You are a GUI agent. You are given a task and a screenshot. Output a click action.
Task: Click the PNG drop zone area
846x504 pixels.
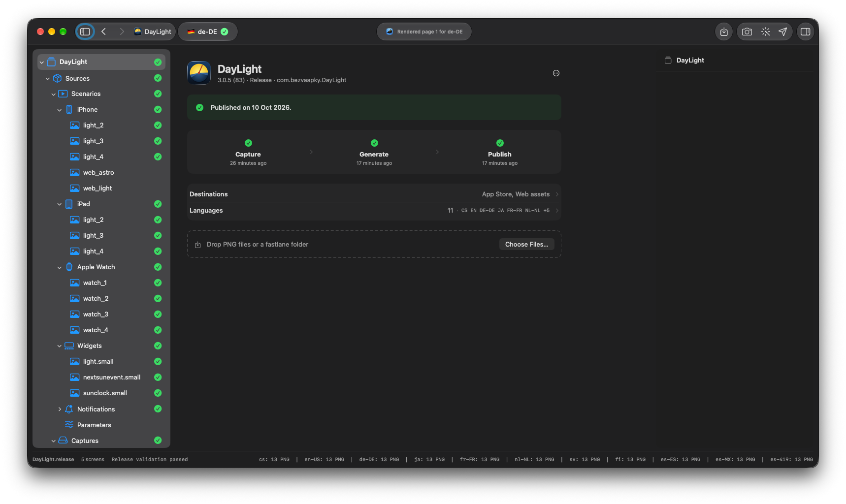[x=374, y=244]
